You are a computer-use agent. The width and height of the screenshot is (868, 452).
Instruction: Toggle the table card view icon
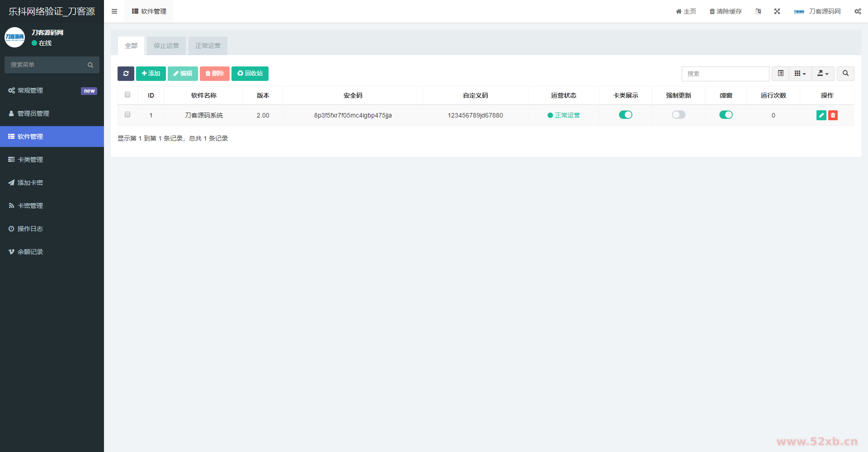click(x=780, y=74)
